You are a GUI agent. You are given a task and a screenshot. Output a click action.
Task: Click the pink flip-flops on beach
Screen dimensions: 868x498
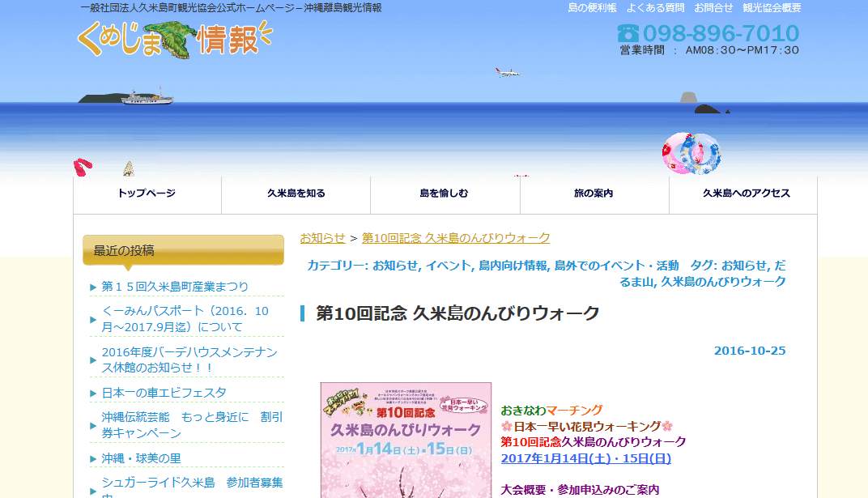tap(82, 168)
